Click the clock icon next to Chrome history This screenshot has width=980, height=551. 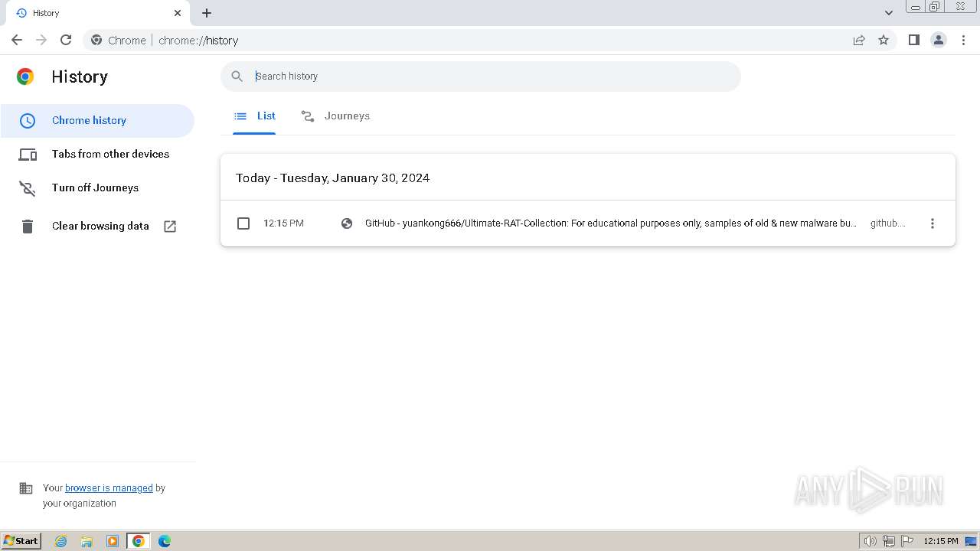coord(28,121)
